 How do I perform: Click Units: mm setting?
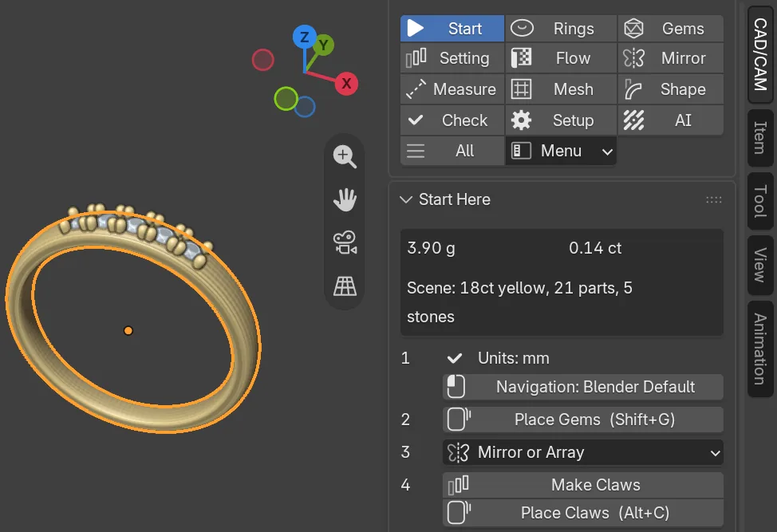[514, 358]
